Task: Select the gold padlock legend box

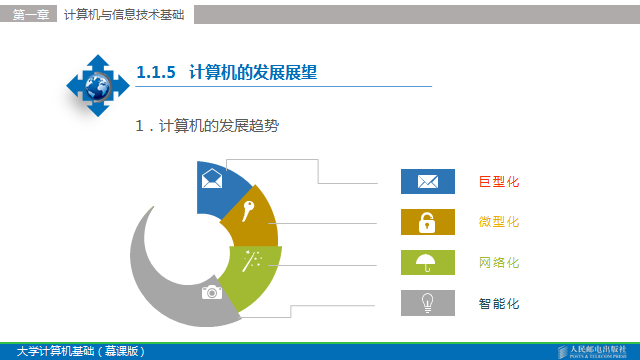Action: (x=428, y=222)
